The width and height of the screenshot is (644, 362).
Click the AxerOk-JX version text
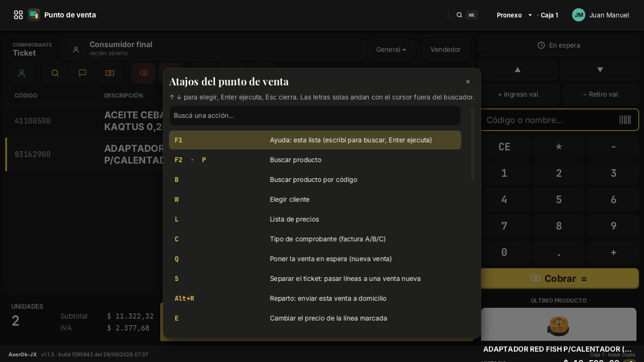(x=78, y=354)
